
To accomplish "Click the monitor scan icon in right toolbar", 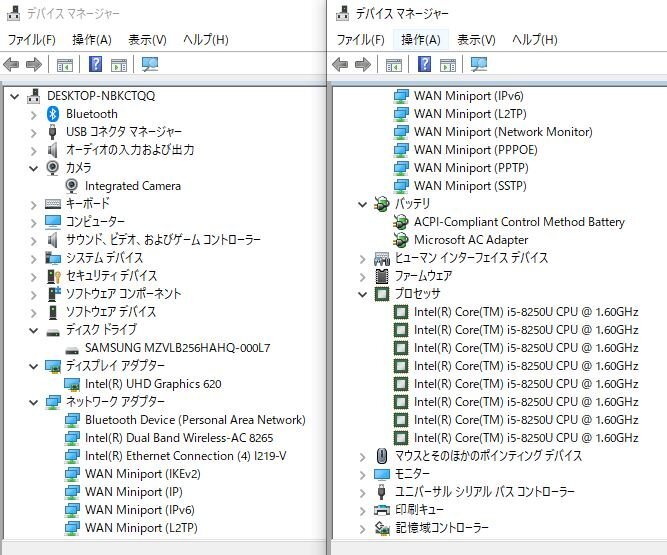I will pyautogui.click(x=479, y=65).
